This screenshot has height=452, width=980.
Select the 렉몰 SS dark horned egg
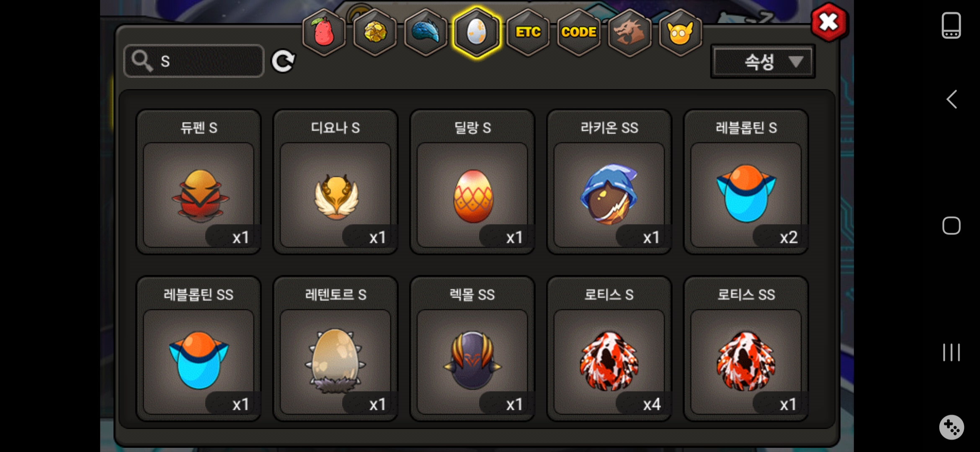coord(472,349)
